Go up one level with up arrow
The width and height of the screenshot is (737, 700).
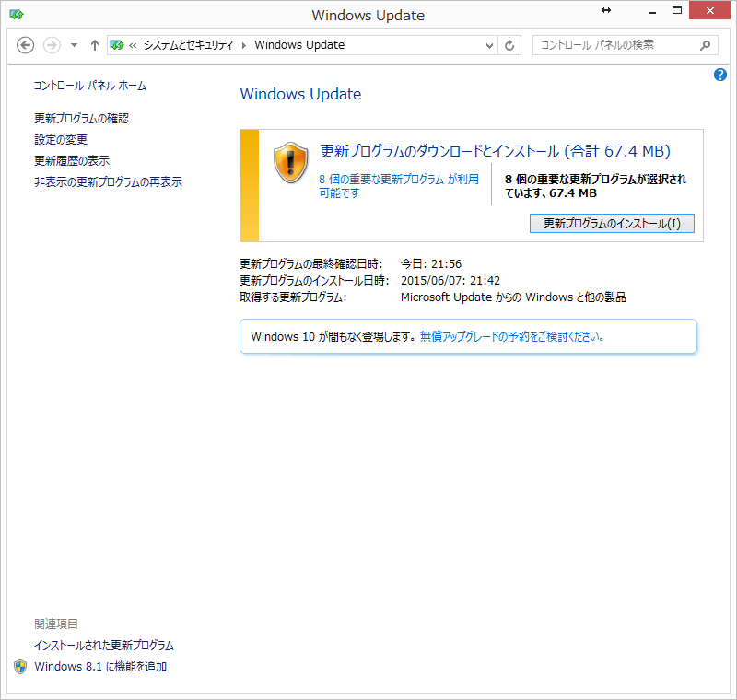95,45
